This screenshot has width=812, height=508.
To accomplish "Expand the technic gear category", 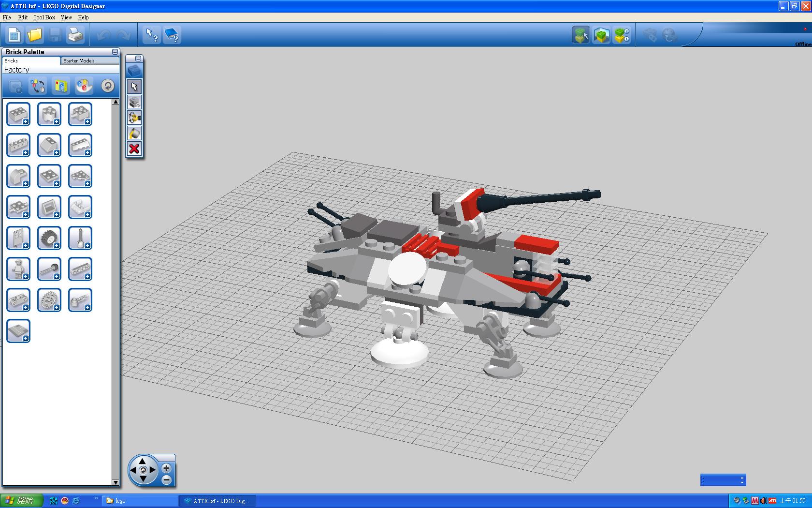I will (49, 300).
